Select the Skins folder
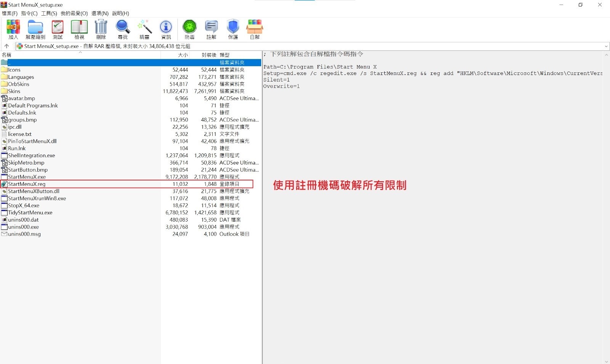The width and height of the screenshot is (610, 364). pos(131,91)
